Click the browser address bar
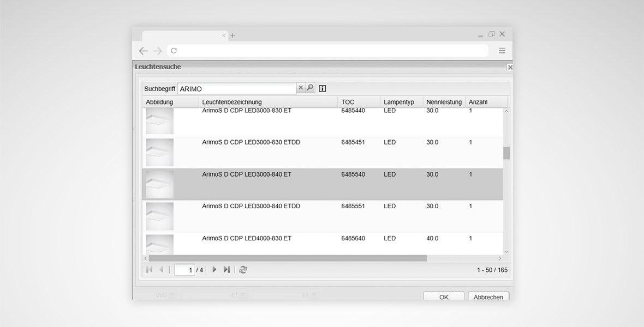Screen dimensions: 644x327 click(x=328, y=51)
